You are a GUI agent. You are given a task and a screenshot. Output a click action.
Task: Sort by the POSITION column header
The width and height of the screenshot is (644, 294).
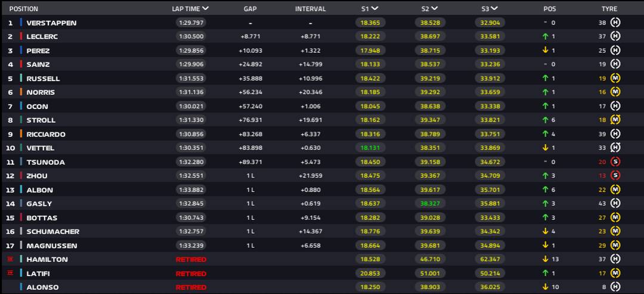pos(23,8)
